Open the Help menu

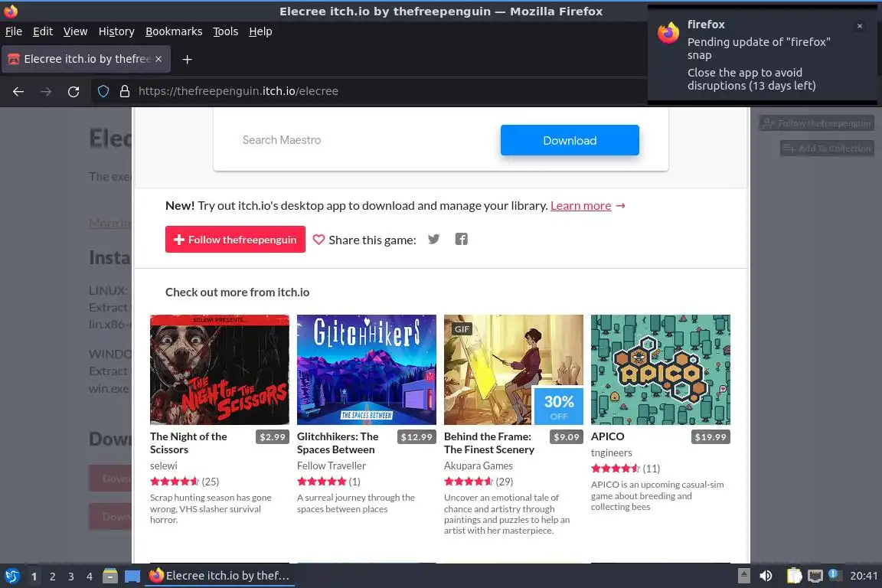pyautogui.click(x=260, y=31)
